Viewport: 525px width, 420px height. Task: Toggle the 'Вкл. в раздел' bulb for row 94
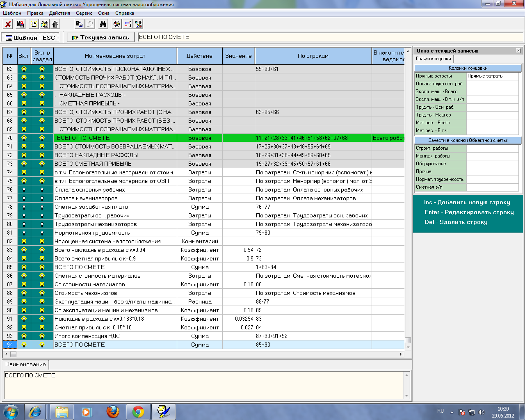[42, 345]
